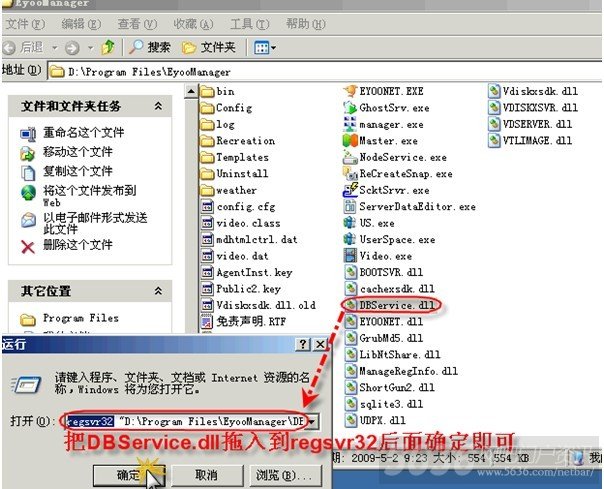Select the ShortGun2.dll file name
604x489 pixels.
(x=397, y=388)
